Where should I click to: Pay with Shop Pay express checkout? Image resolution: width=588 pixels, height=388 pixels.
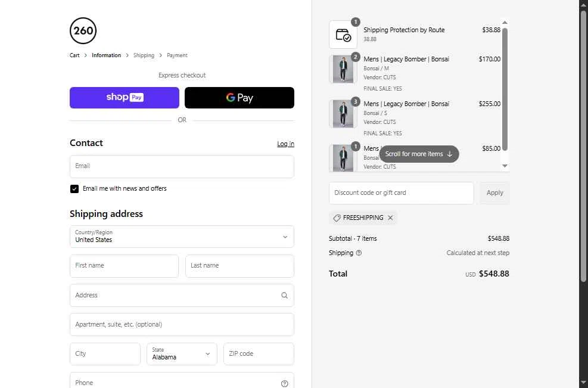125,98
